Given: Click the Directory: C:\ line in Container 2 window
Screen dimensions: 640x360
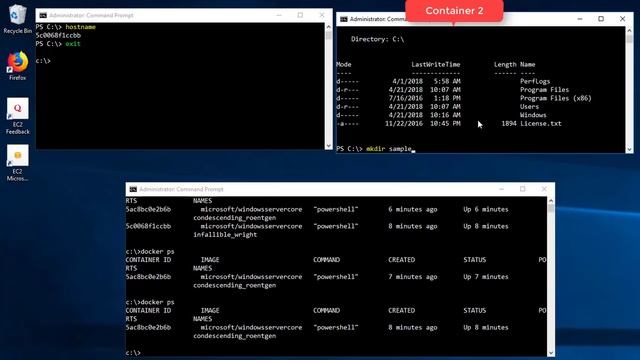Looking at the screenshot, I should [377, 40].
